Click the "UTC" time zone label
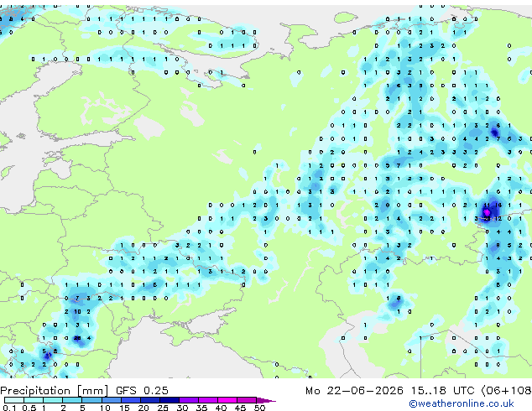Viewport: 532px width, 411px height. (x=463, y=391)
